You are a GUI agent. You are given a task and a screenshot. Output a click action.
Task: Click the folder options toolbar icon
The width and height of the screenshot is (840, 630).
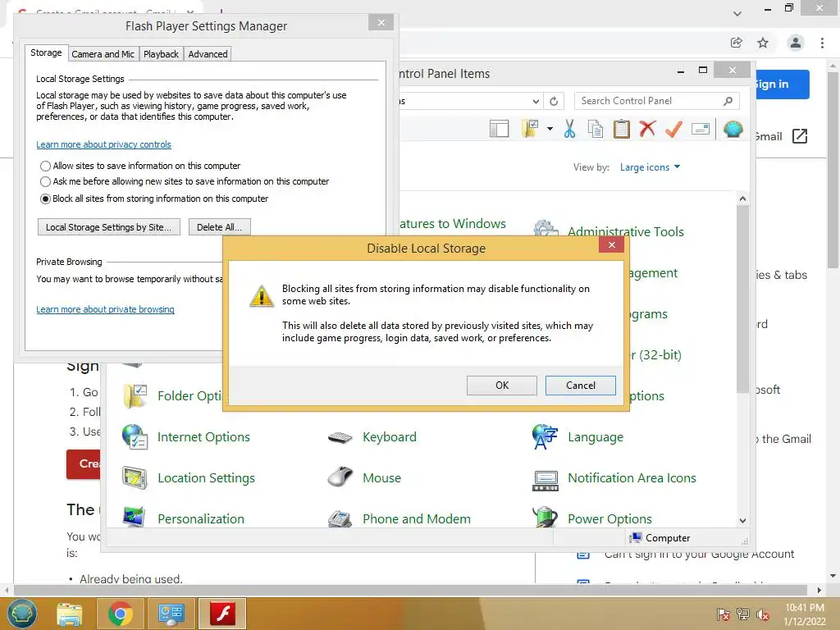[x=530, y=129]
